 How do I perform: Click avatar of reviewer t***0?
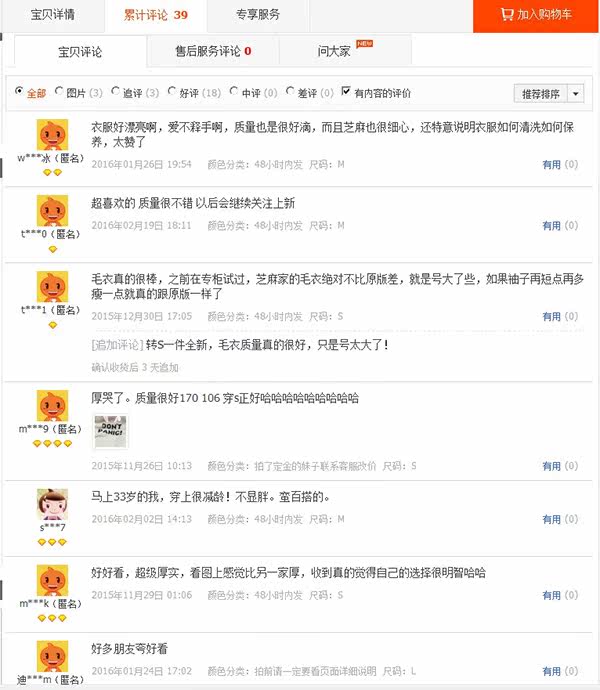tap(52, 210)
